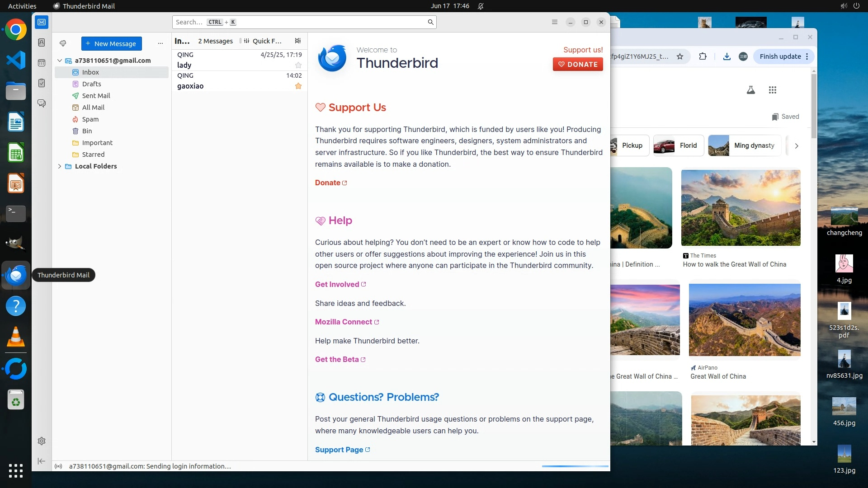Open message list display options
The image size is (868, 488).
297,41
